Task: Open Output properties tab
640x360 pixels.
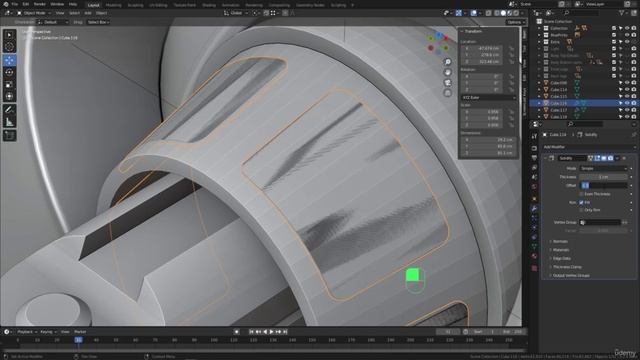Action: tap(534, 158)
